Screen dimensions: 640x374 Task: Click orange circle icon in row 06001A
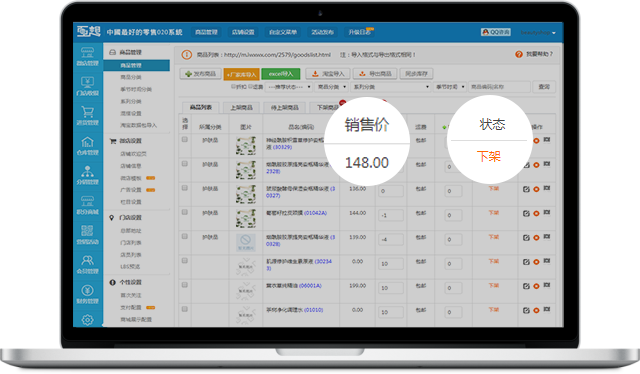pos(536,286)
